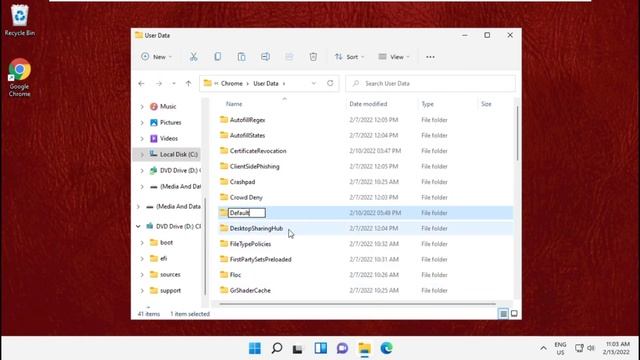The width and height of the screenshot is (640, 360).
Task: Select the FirstPartySetsPreloaded folder
Action: point(260,260)
